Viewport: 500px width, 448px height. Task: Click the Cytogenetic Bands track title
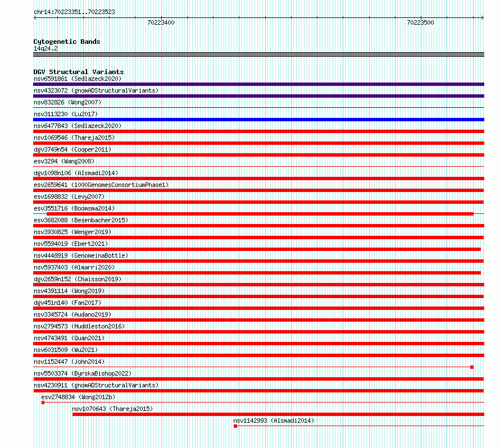67,42
